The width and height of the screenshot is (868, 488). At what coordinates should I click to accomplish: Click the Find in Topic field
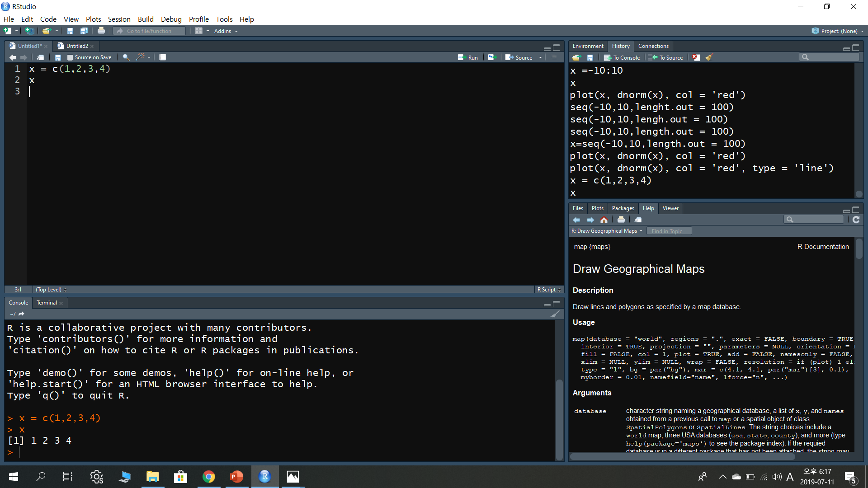tap(669, 231)
